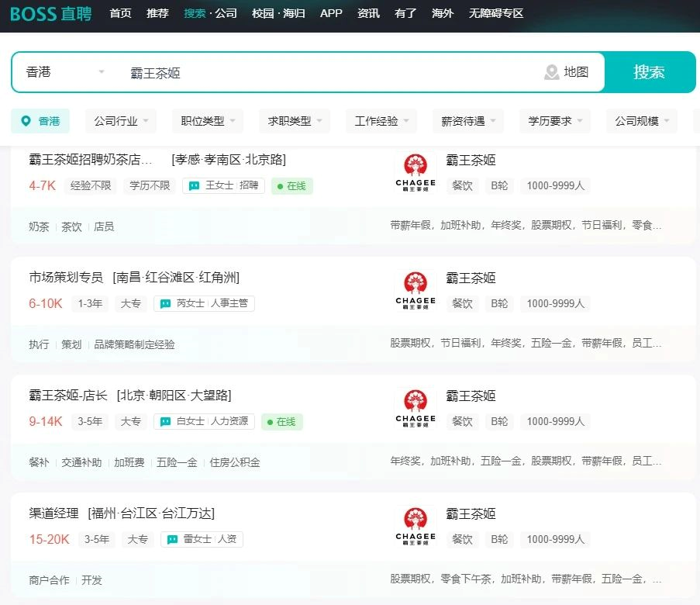Image resolution: width=700 pixels, height=605 pixels.
Task: Click company name 霸王茶姬 on the 4-7K listing
Action: pos(471,161)
